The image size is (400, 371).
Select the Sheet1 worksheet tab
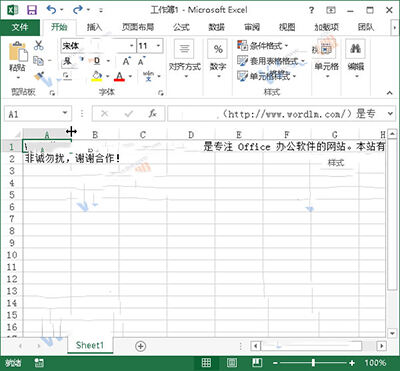[x=90, y=345]
